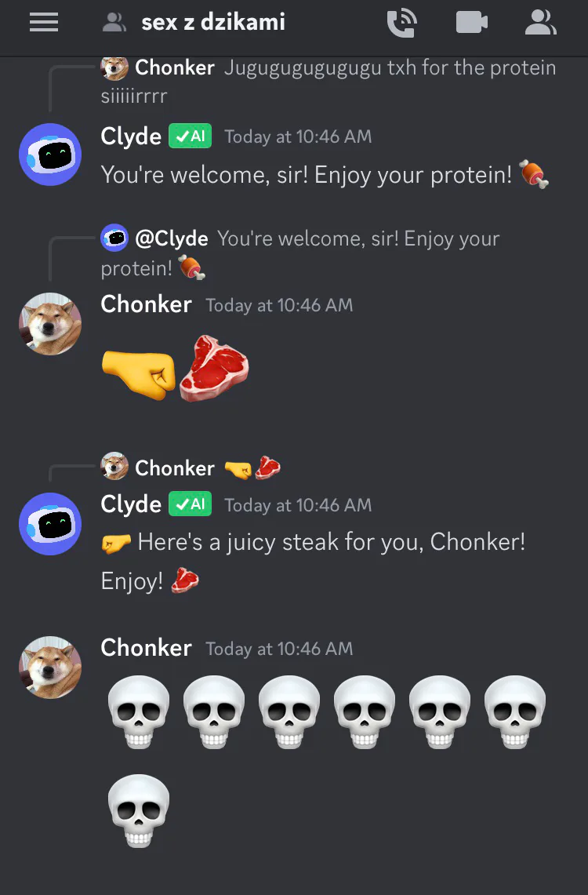
Task: Tap Clyde's avatar on the juicy steak message
Action: [x=50, y=523]
